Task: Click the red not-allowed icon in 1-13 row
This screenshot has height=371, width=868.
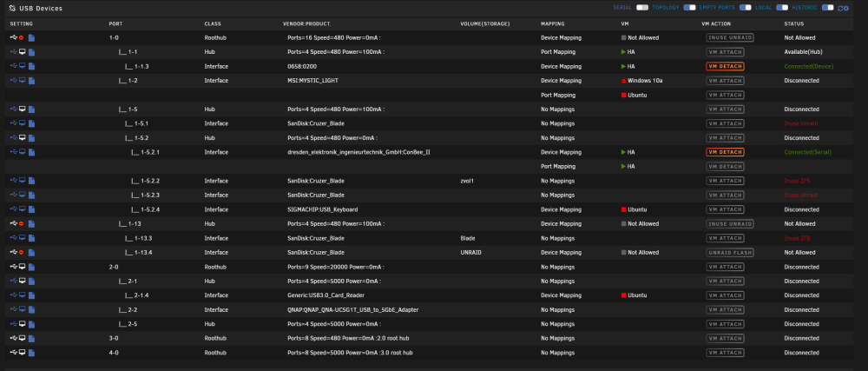Action: [22, 223]
